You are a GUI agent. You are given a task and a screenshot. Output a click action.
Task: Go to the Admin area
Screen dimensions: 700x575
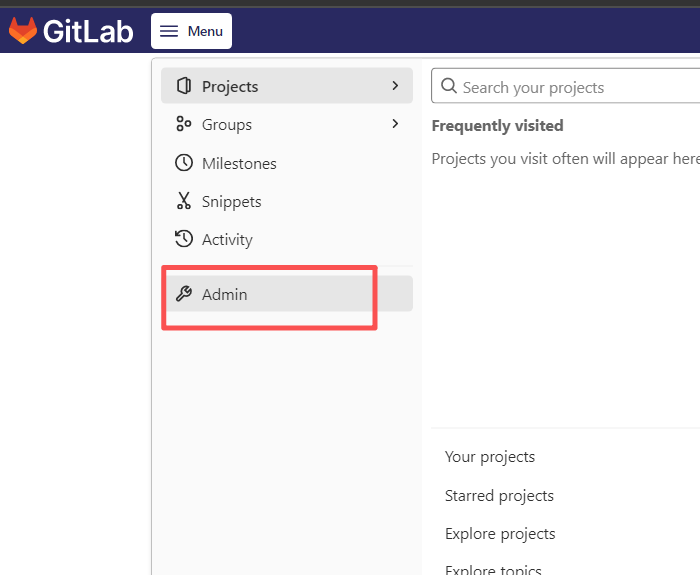click(x=287, y=294)
